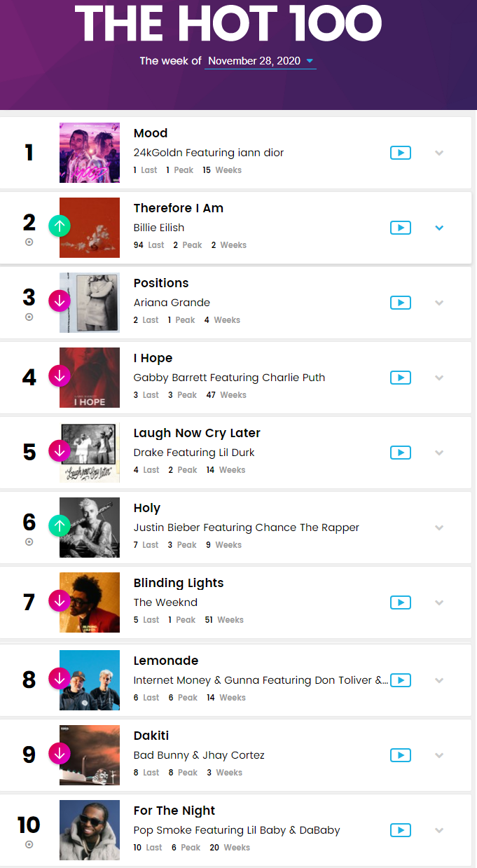The height and width of the screenshot is (868, 477).
Task: Click the Lemonade album artwork
Action: [x=90, y=680]
